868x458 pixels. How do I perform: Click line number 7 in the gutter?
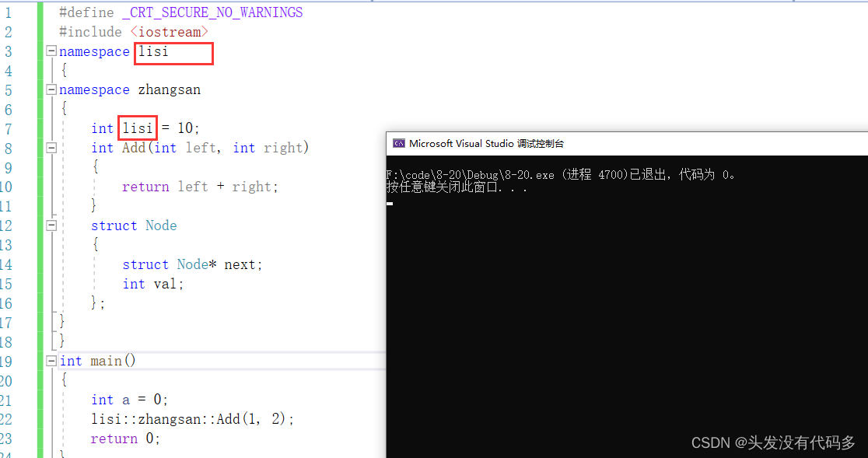click(8, 128)
